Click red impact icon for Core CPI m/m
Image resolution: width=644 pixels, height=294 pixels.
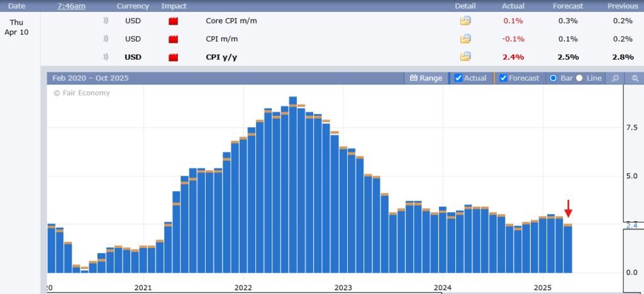(174, 21)
